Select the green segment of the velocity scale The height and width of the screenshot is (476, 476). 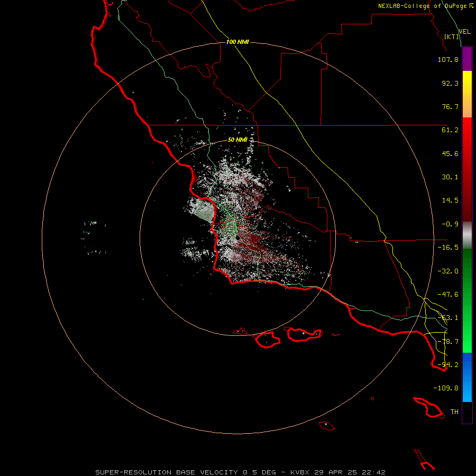(467, 300)
